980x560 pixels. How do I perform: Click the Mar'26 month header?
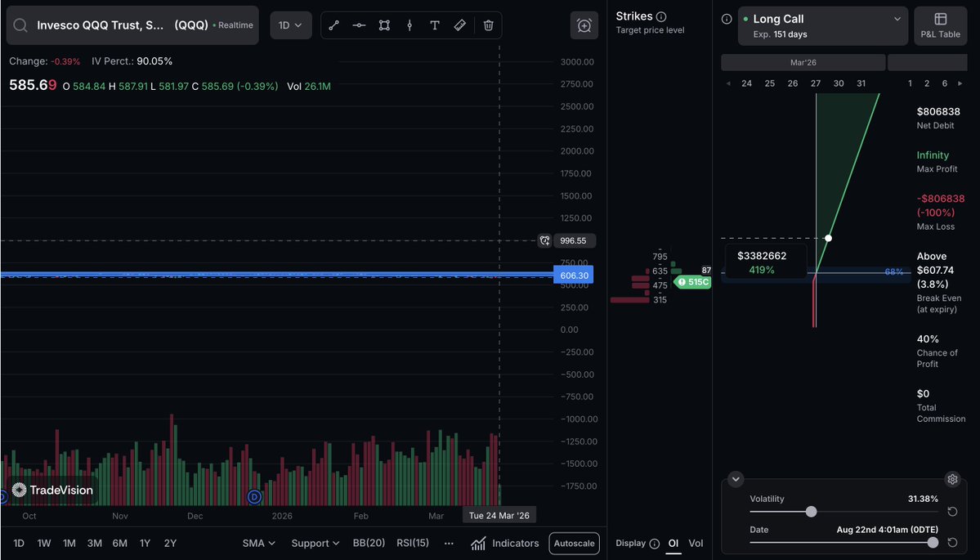coord(803,62)
